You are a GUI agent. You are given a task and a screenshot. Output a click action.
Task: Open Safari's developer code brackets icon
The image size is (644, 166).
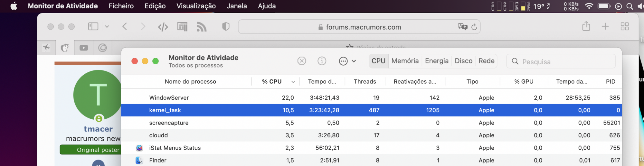tap(163, 27)
